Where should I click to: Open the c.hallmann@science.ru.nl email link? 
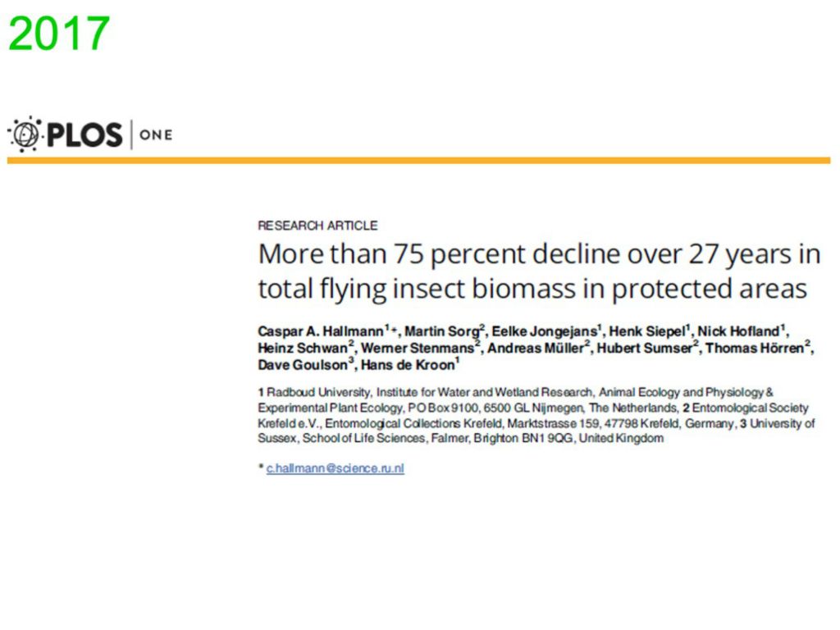click(x=336, y=468)
